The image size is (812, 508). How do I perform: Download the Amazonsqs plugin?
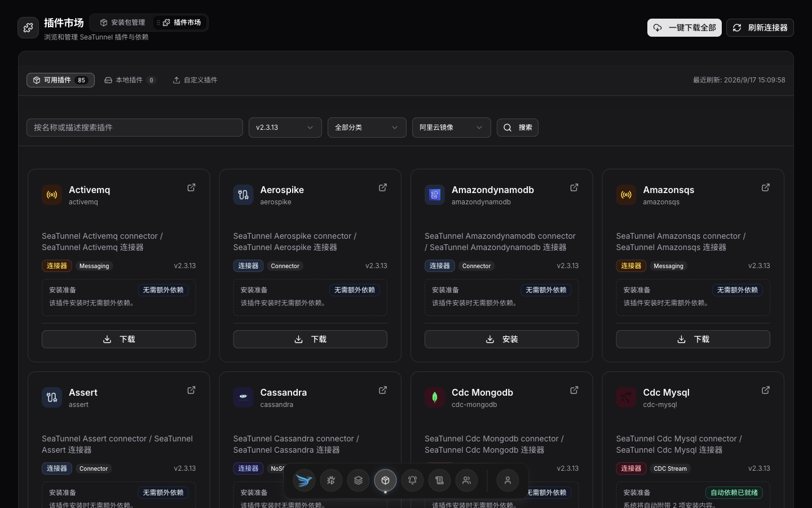pos(693,339)
